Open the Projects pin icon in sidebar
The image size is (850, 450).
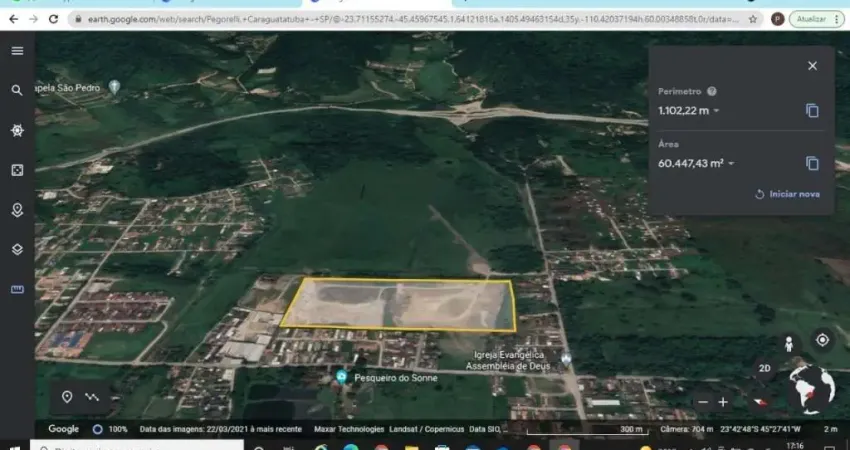pos(17,210)
